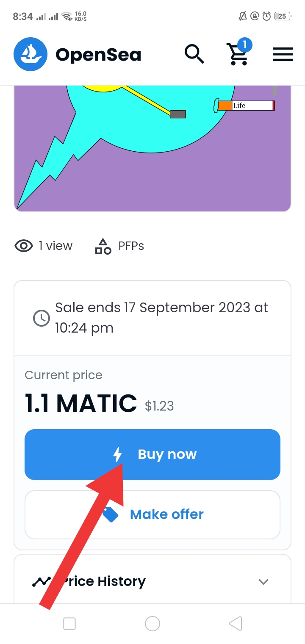Click the PFPs category shapes icon
Screen dimensions: 305x644
tap(103, 246)
